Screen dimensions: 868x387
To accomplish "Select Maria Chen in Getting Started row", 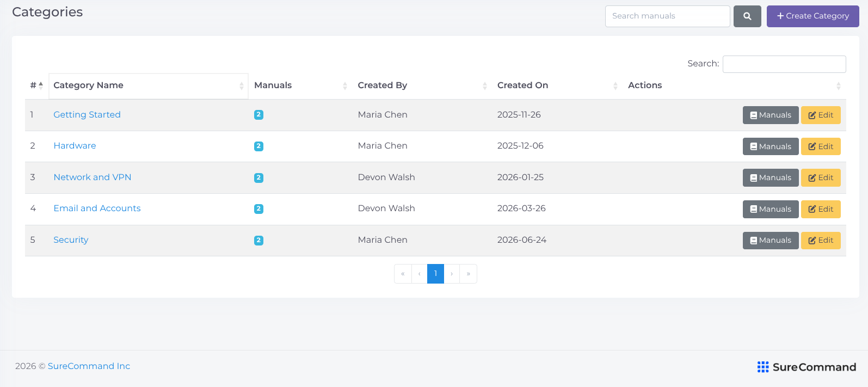I will pos(383,115).
